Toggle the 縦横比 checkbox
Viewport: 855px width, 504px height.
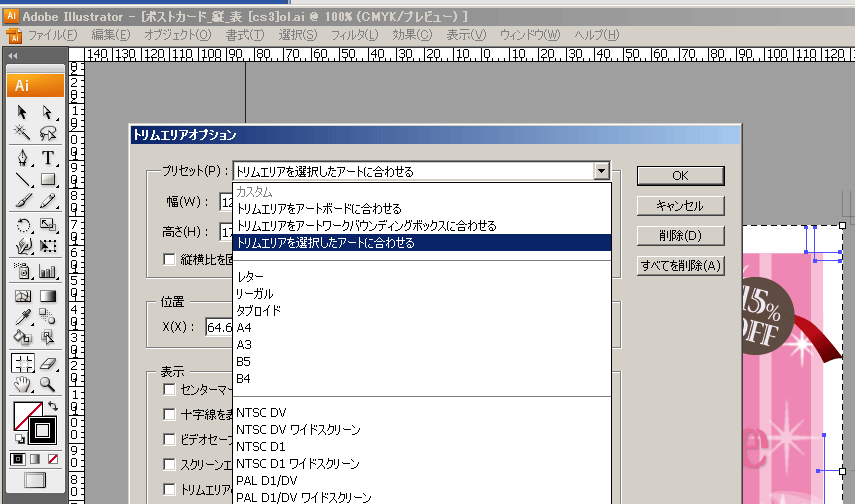point(170,259)
